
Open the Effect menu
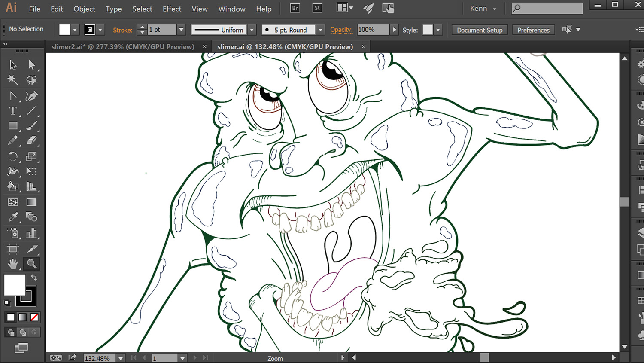pos(172,9)
